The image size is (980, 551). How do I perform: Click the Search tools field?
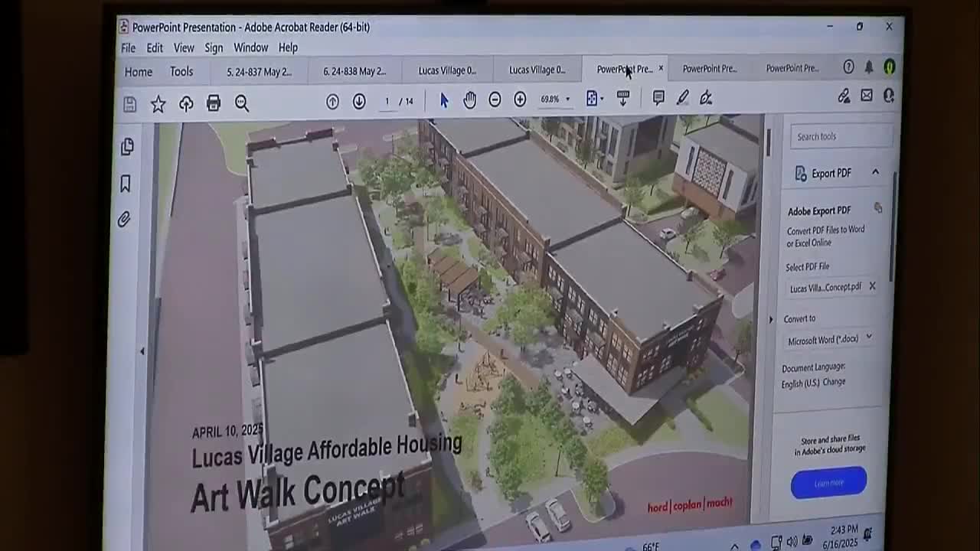(x=841, y=136)
